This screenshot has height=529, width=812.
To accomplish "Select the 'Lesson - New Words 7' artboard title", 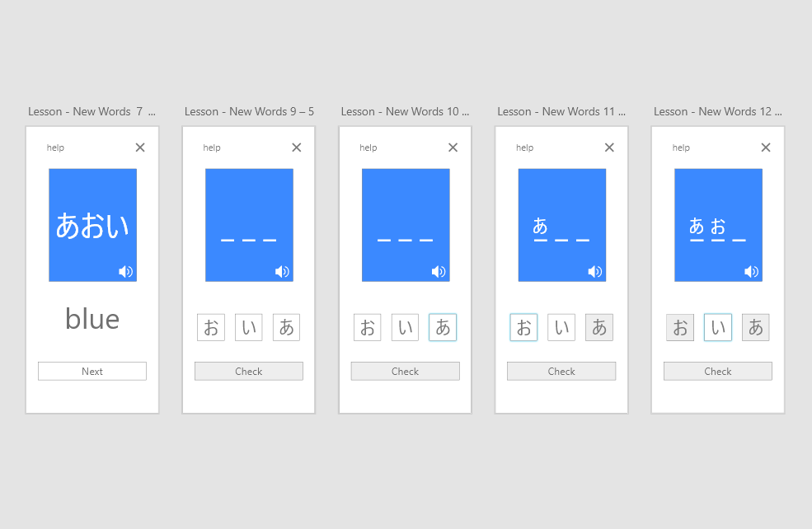I will tap(92, 111).
